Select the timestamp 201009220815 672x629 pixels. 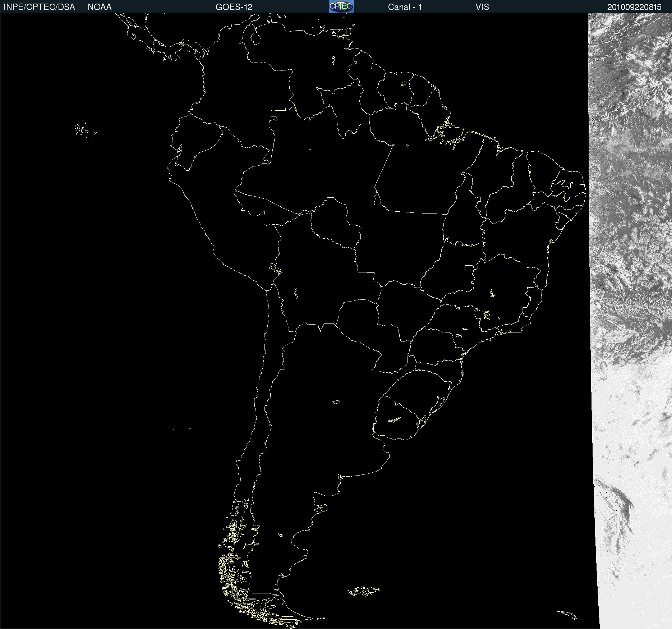[634, 7]
